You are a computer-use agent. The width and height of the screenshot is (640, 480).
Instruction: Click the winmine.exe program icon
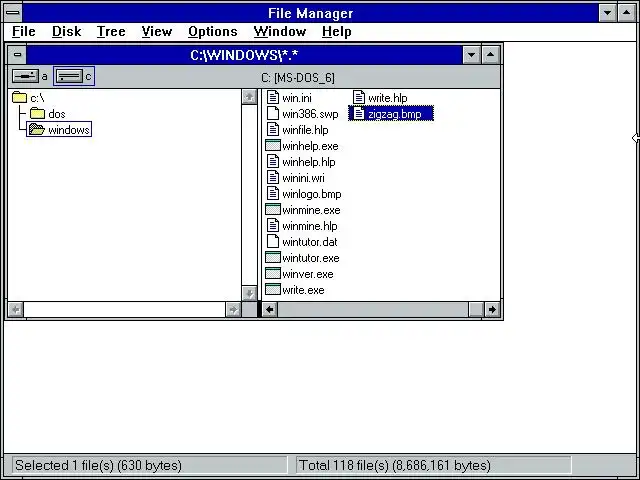[273, 209]
